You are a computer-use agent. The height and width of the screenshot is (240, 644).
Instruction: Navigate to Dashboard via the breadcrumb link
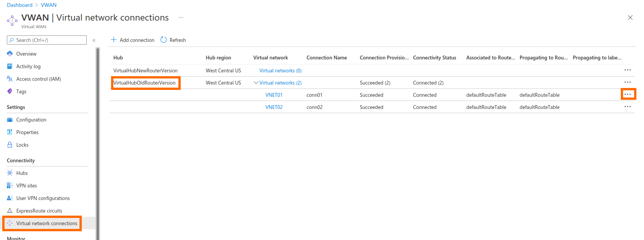(19, 5)
